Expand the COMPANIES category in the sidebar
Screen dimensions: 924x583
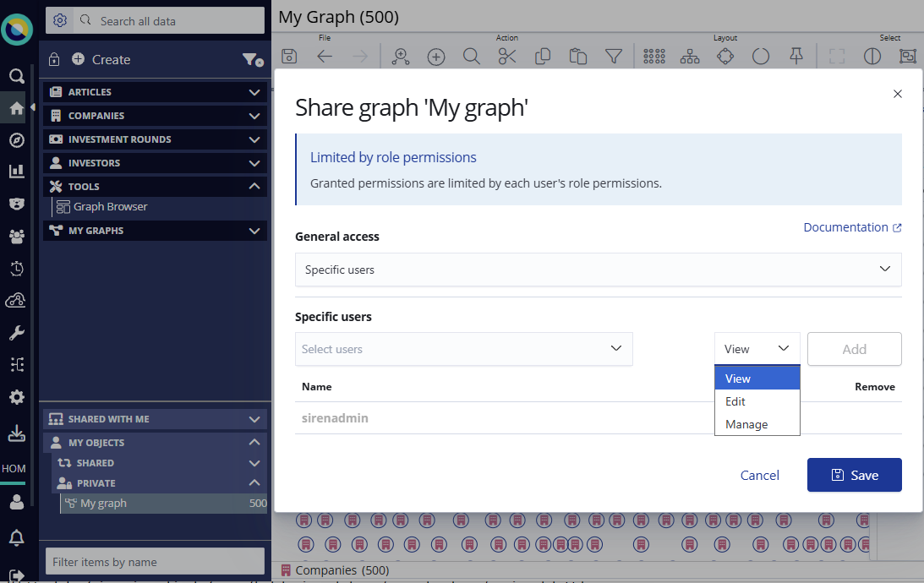(x=155, y=115)
